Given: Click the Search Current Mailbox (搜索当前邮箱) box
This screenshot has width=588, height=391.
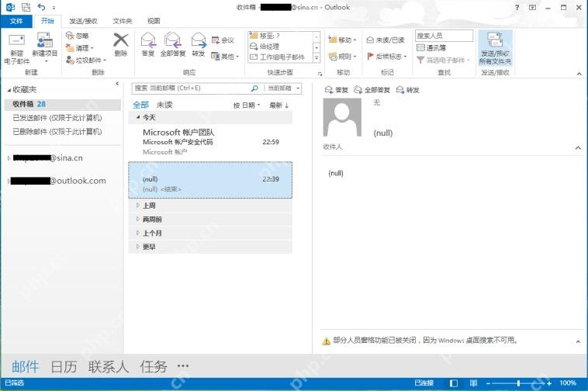Looking at the screenshot, I should (191, 88).
